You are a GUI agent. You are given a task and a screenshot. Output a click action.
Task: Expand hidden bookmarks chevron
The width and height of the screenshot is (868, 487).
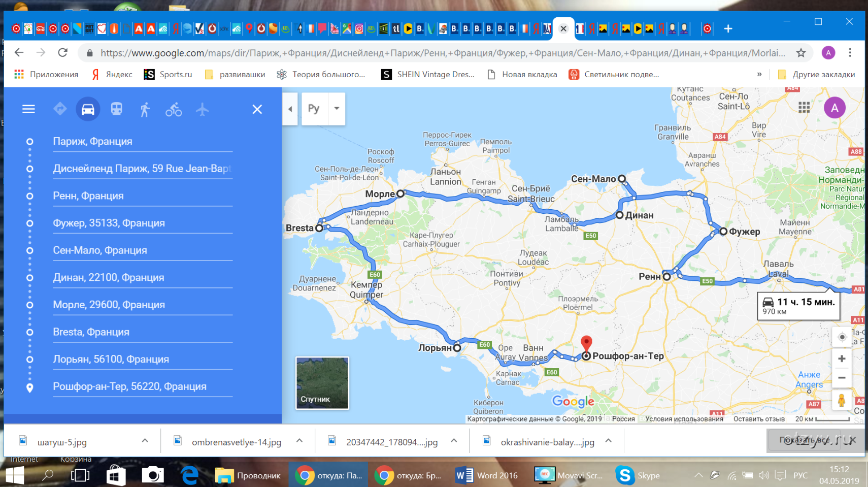pos(759,75)
